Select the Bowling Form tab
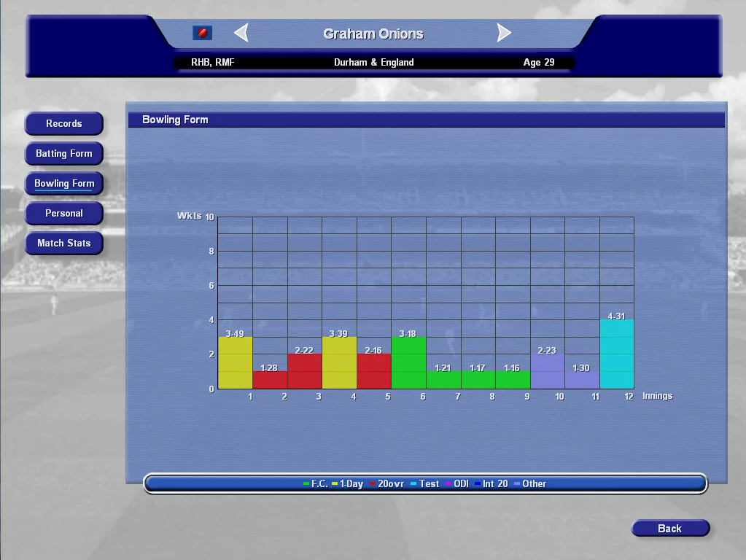 point(63,184)
